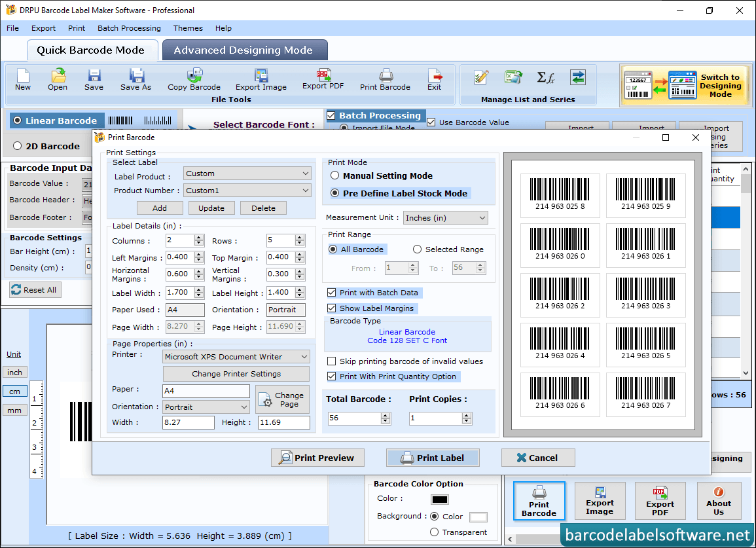Viewport: 756px width, 548px height.
Task: Click Print Preview button
Action: tap(317, 458)
